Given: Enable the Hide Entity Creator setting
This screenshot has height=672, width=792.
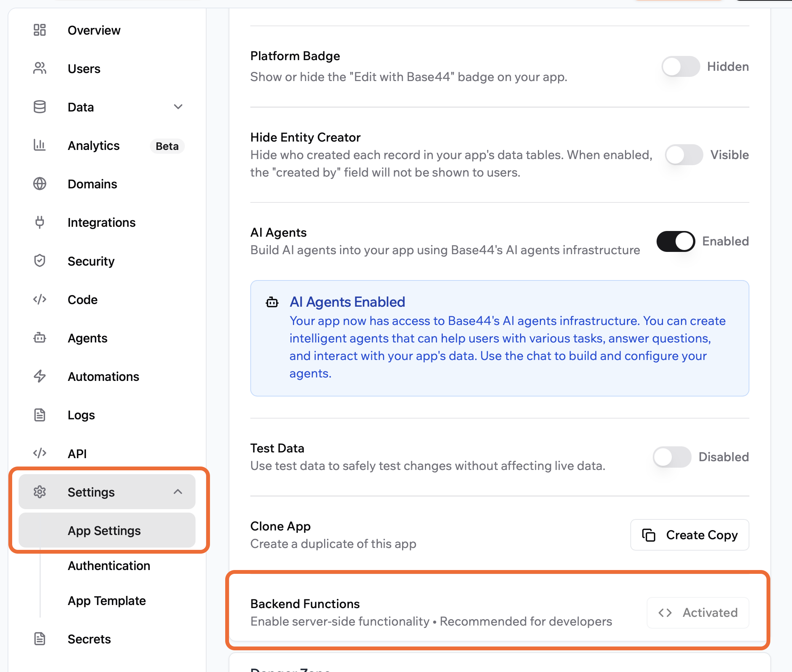Looking at the screenshot, I should point(684,154).
